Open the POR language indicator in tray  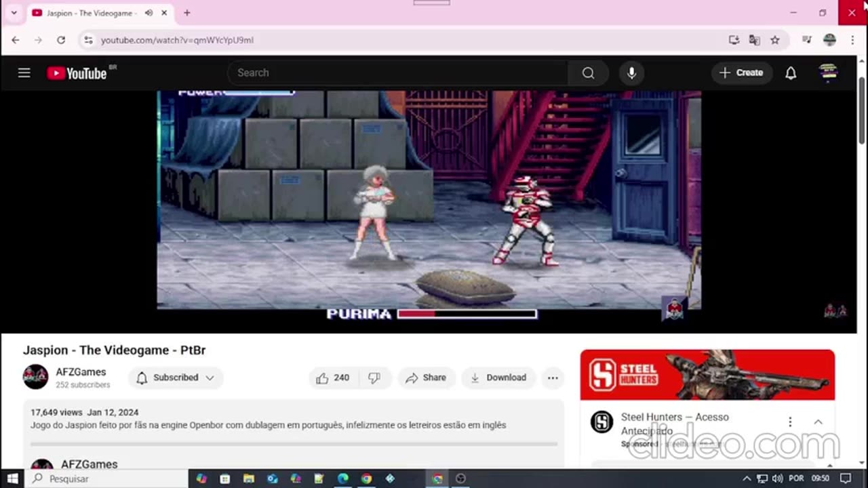(x=796, y=479)
